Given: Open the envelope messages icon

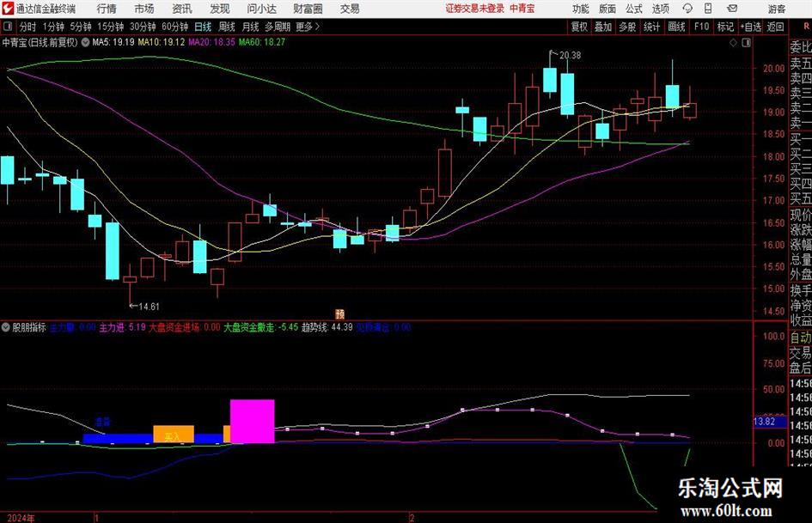Looking at the screenshot, I should click(x=732, y=9).
